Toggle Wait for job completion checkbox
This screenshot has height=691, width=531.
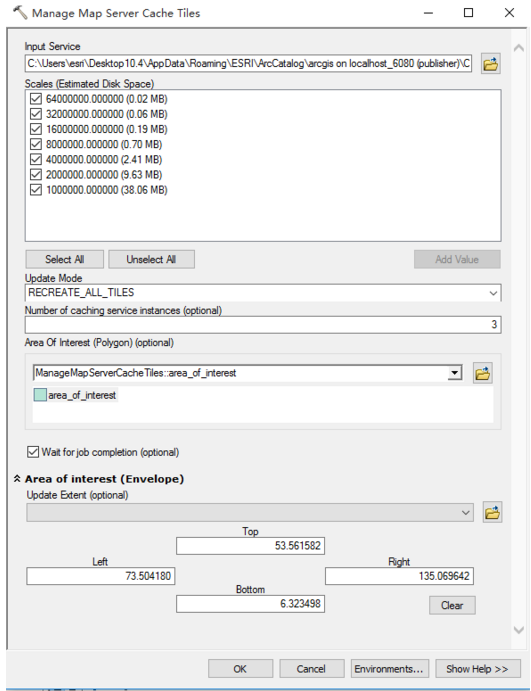(33, 452)
